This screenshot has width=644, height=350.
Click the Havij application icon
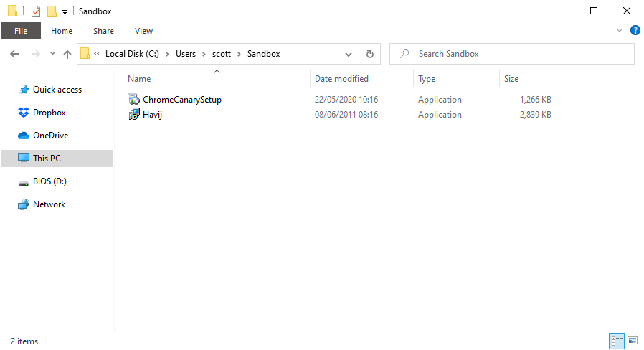coord(134,115)
